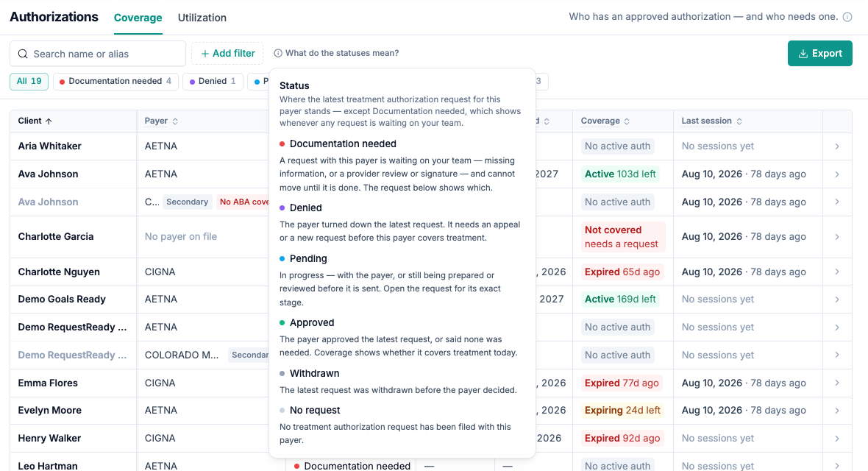The image size is (868, 471).
Task: Focus the Search name or alias field
Action: [98, 54]
